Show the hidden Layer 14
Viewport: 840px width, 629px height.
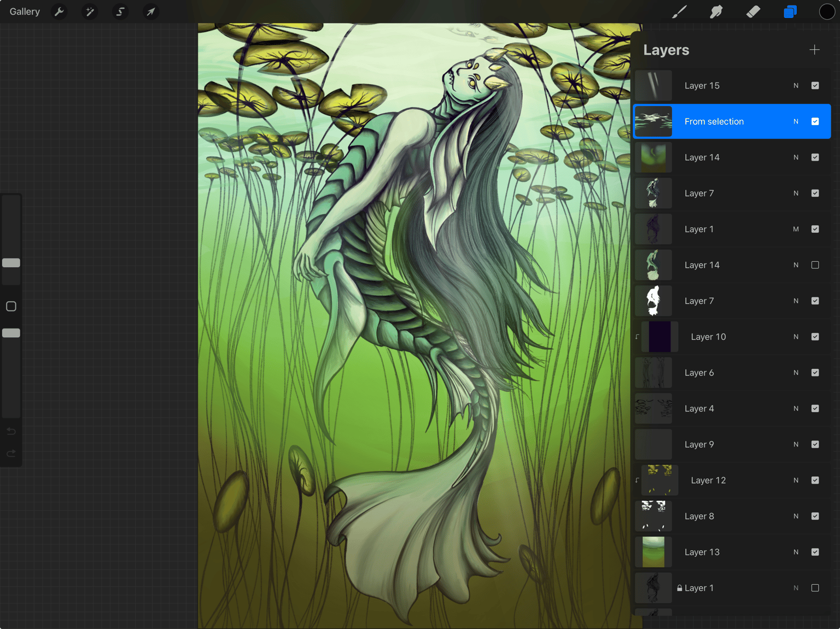pyautogui.click(x=815, y=265)
